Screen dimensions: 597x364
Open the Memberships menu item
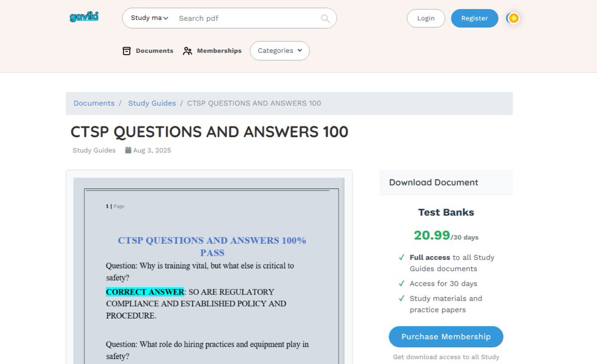coord(212,51)
